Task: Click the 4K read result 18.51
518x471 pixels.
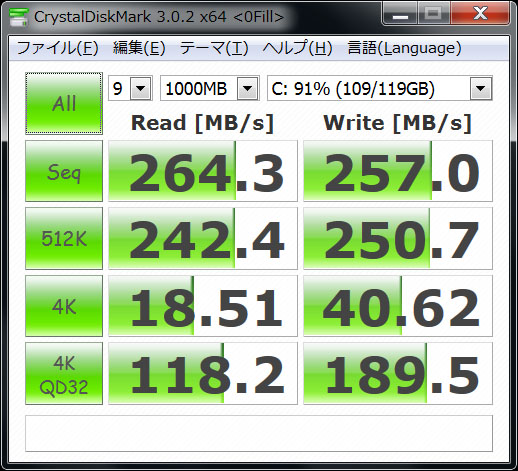Action: click(203, 306)
